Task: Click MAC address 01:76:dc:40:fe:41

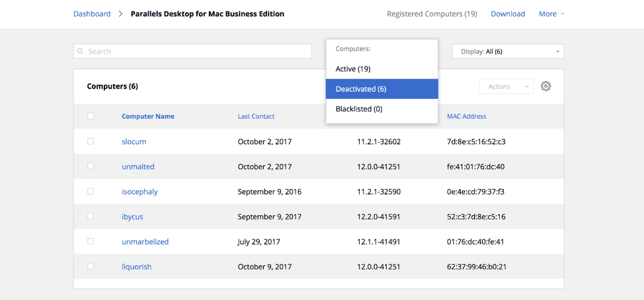Action: click(x=475, y=242)
